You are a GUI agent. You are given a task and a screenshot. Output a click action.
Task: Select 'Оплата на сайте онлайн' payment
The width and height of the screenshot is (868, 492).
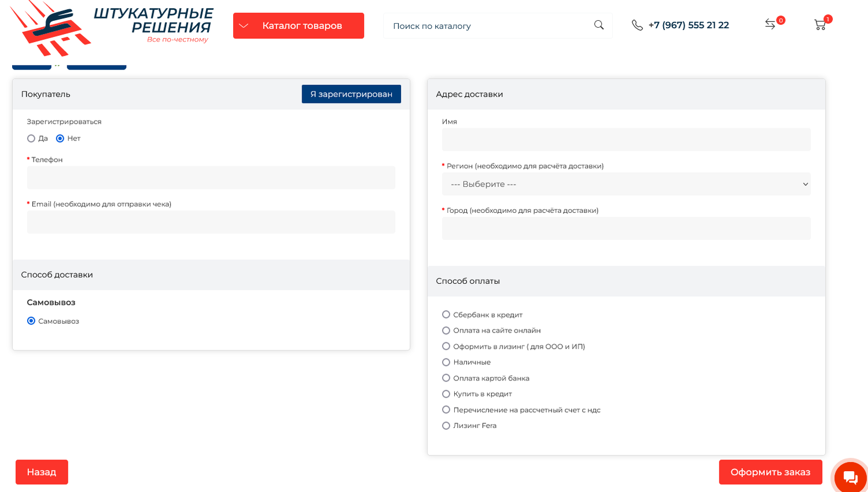[446, 331]
